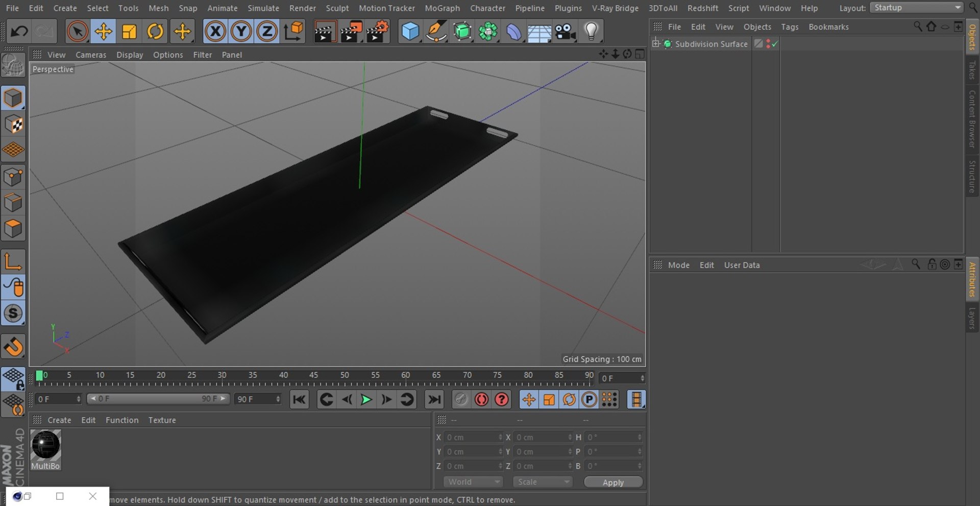Image resolution: width=980 pixels, height=506 pixels.
Task: Click the Render to Picture Viewer icon
Action: (x=351, y=32)
